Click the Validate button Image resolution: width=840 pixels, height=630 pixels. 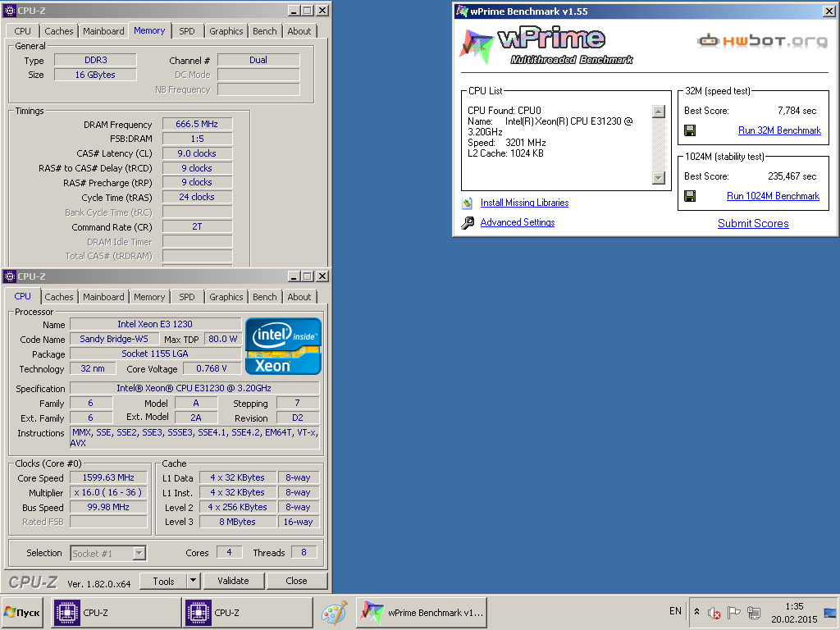point(233,581)
